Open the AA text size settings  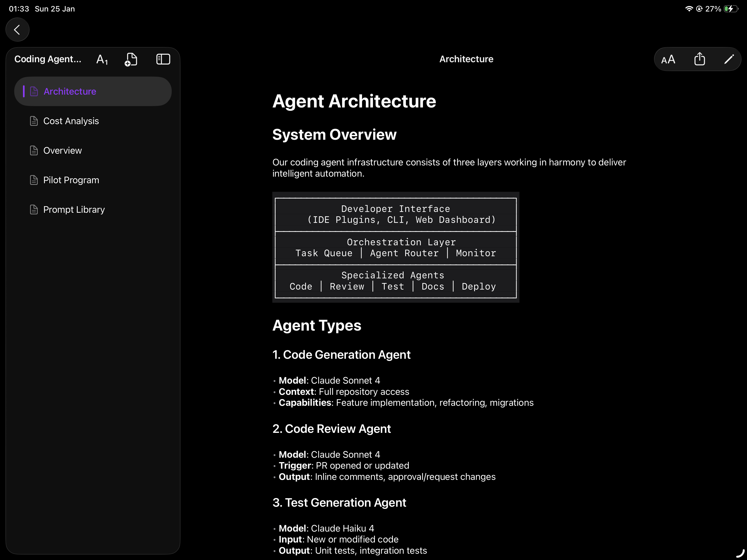click(668, 59)
